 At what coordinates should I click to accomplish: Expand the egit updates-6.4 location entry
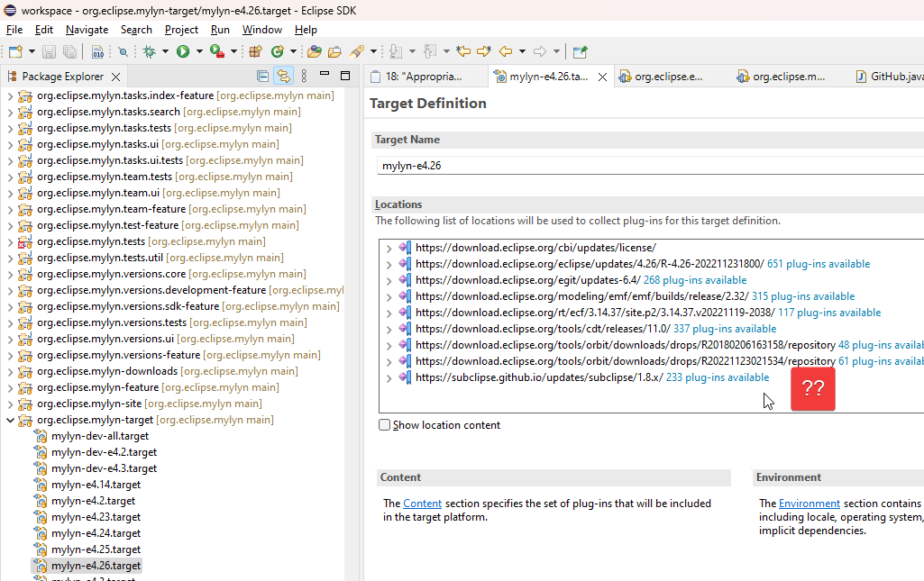point(389,281)
